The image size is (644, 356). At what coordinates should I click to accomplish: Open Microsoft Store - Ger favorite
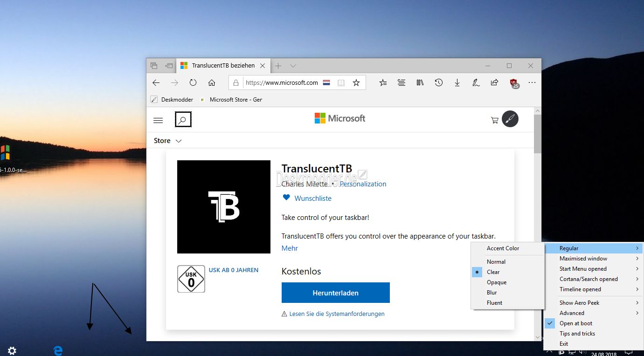click(x=231, y=99)
